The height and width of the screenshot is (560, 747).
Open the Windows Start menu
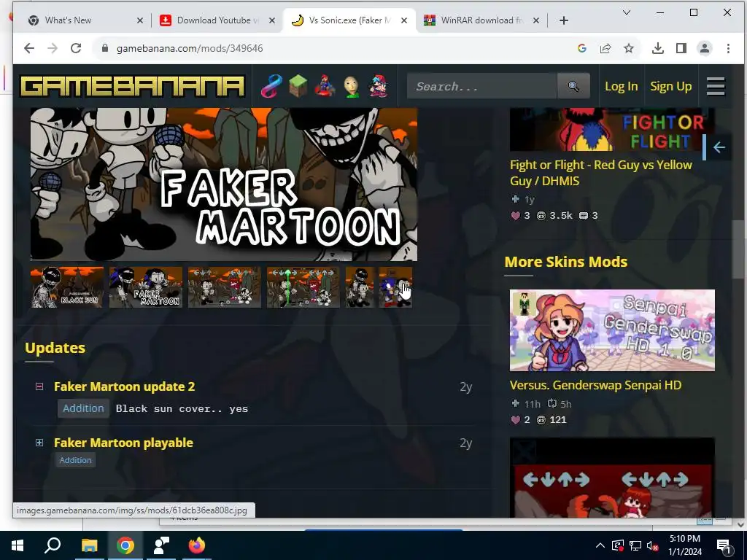click(x=18, y=545)
